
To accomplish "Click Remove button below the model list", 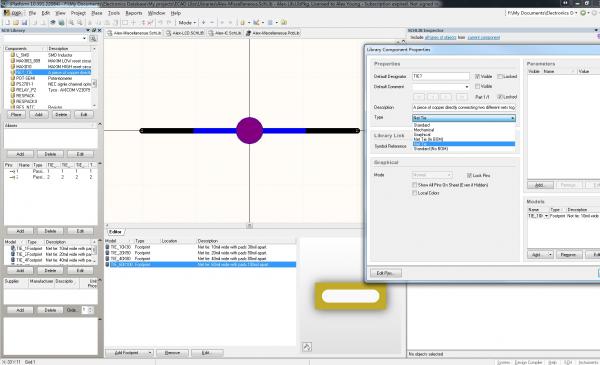I will click(172, 353).
